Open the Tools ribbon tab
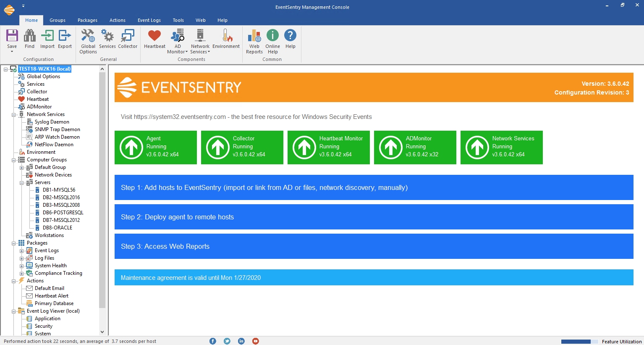The image size is (644, 345). click(178, 20)
